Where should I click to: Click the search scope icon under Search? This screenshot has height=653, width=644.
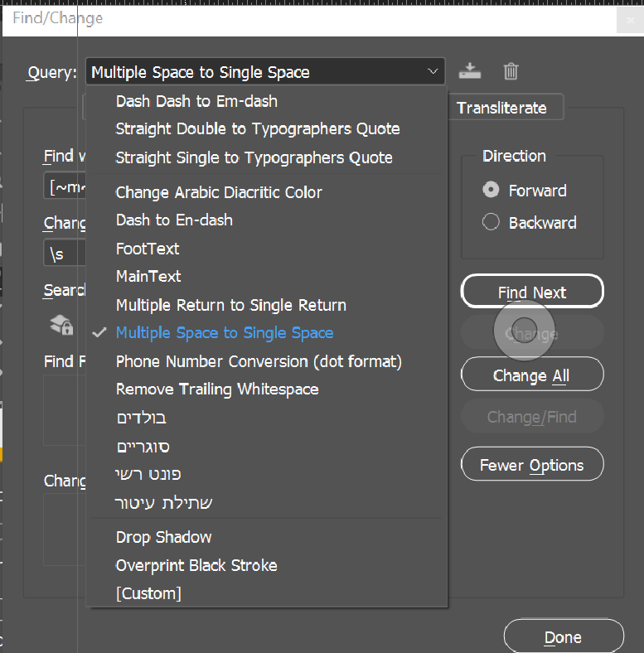point(61,326)
